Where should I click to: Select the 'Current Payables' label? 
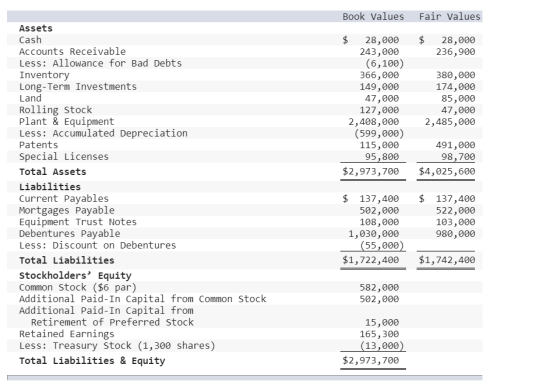point(64,199)
